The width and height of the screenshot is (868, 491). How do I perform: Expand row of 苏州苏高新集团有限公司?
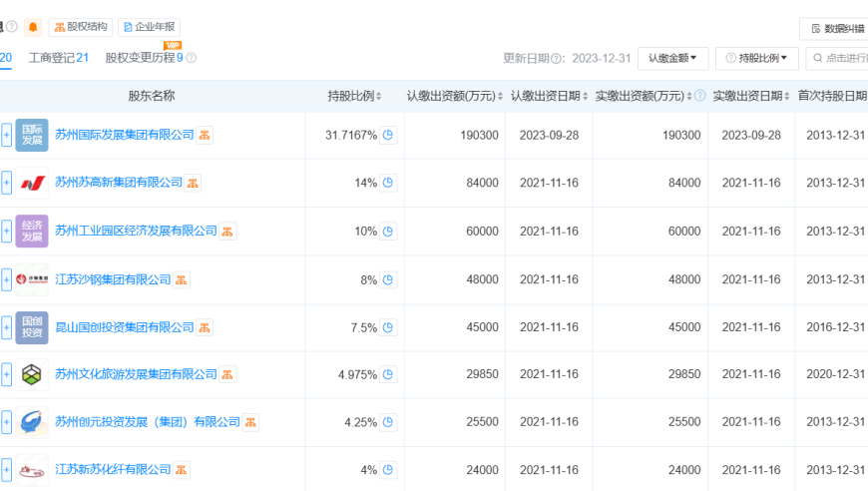point(7,183)
